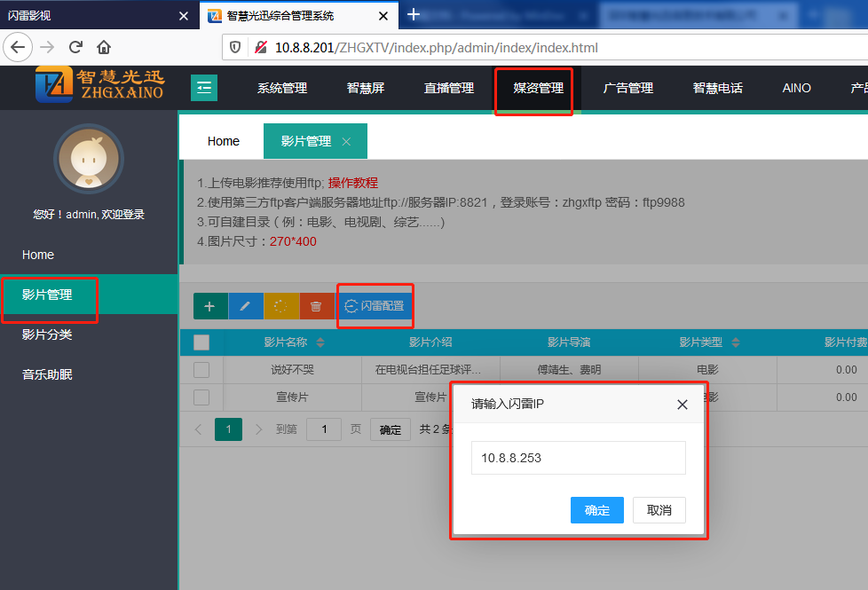Screen dimensions: 868x590
Task: Close the 影片管理 tab via its X
Action: (346, 142)
